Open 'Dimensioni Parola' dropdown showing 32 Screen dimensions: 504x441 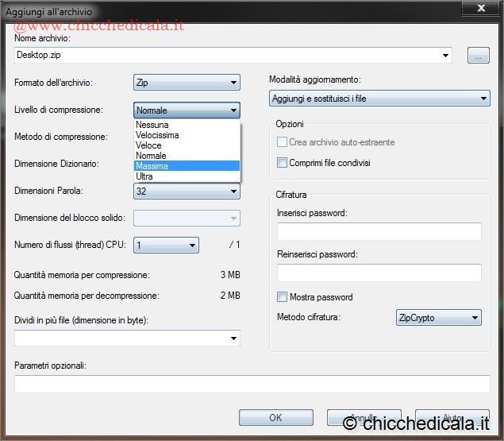coord(187,191)
